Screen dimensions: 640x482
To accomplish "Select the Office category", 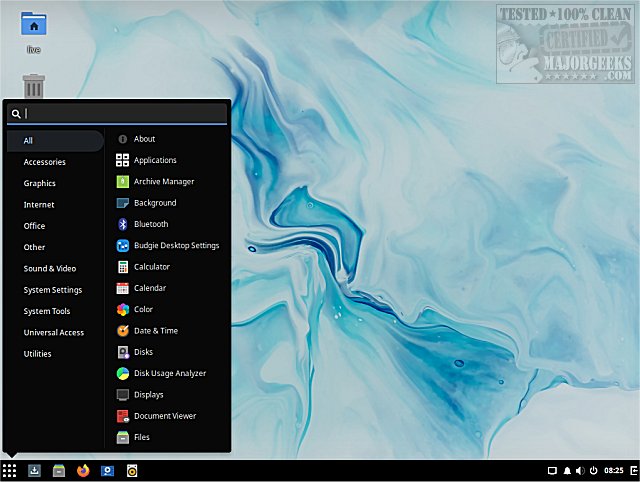I will (55, 226).
